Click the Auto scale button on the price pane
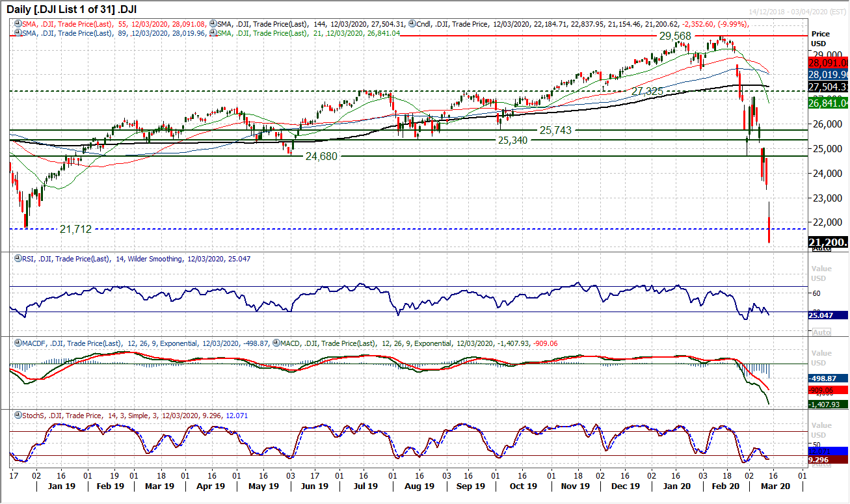Viewport: 850px width, 504px height. click(821, 248)
